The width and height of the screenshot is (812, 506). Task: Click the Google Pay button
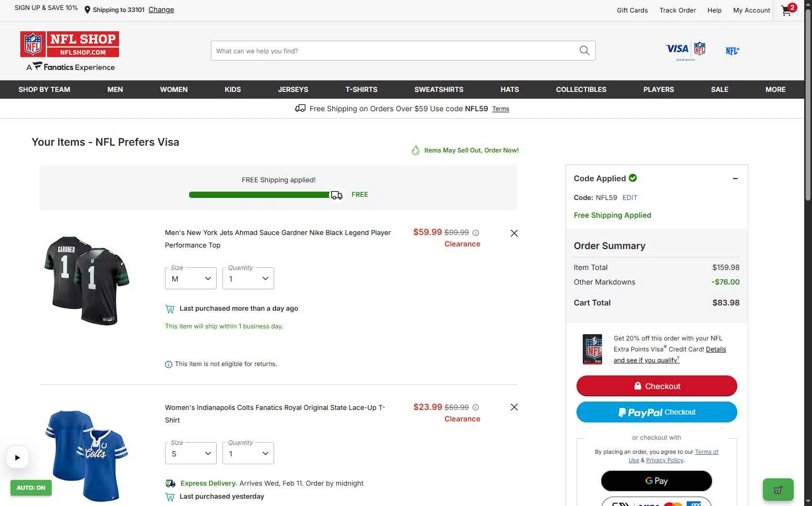point(656,481)
